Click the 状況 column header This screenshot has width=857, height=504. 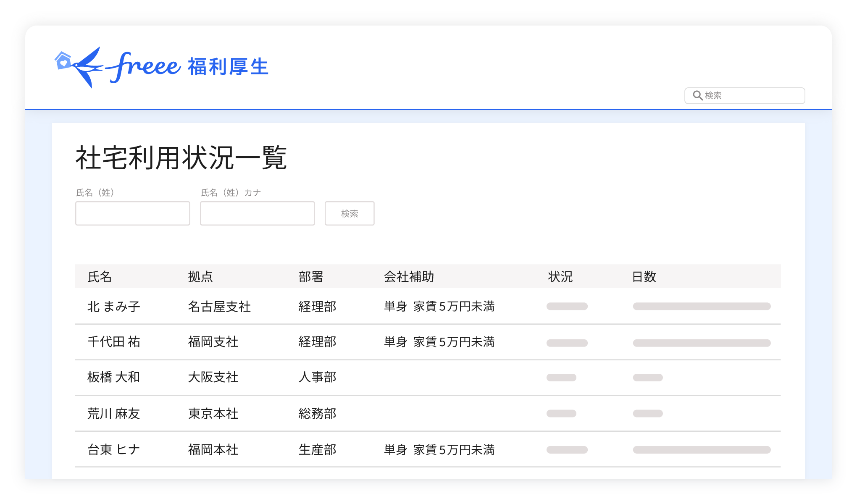tap(560, 277)
